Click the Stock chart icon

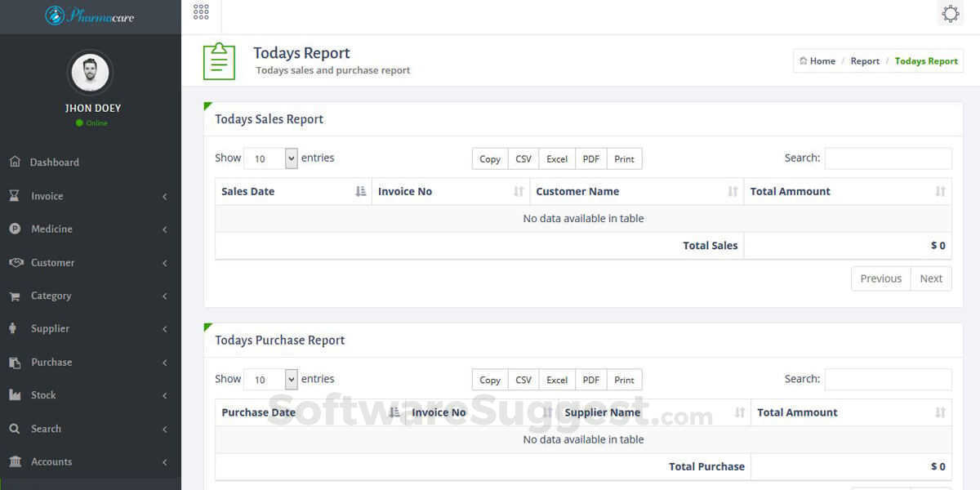pos(15,395)
